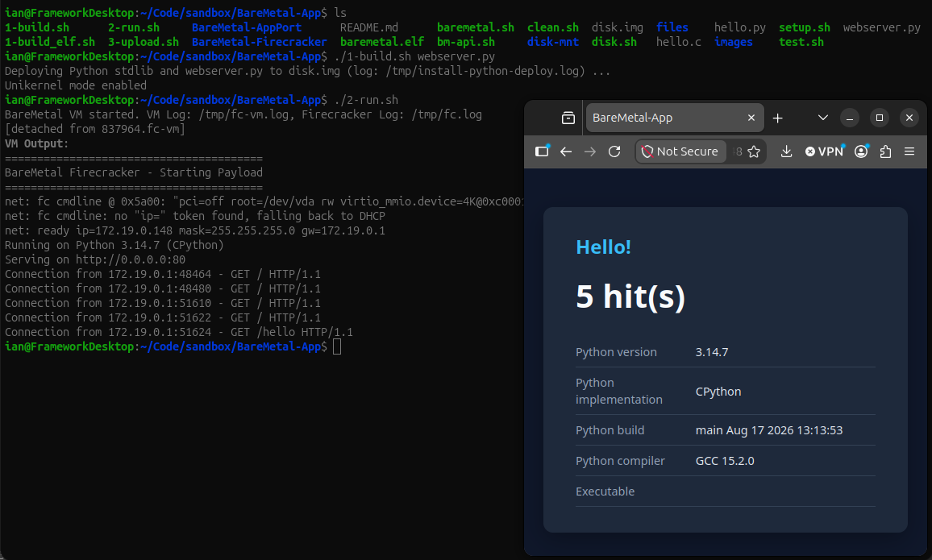
Task: Open the browser downloads panel
Action: (786, 151)
